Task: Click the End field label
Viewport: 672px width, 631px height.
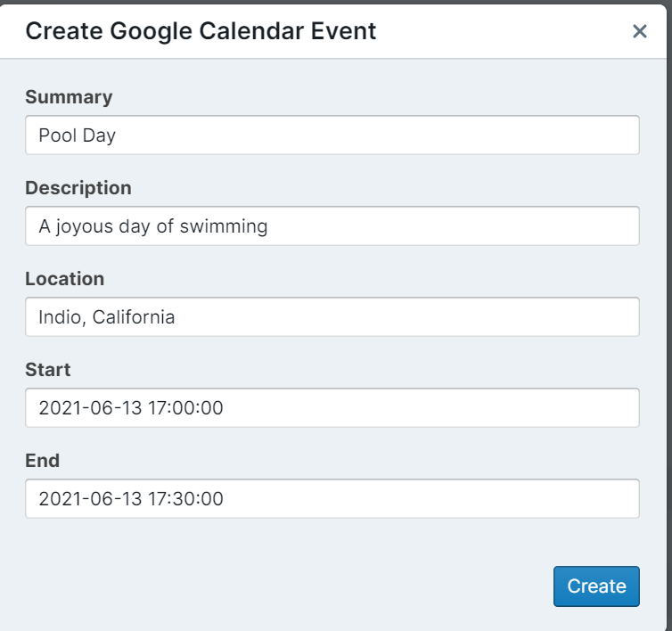Action: tap(42, 461)
